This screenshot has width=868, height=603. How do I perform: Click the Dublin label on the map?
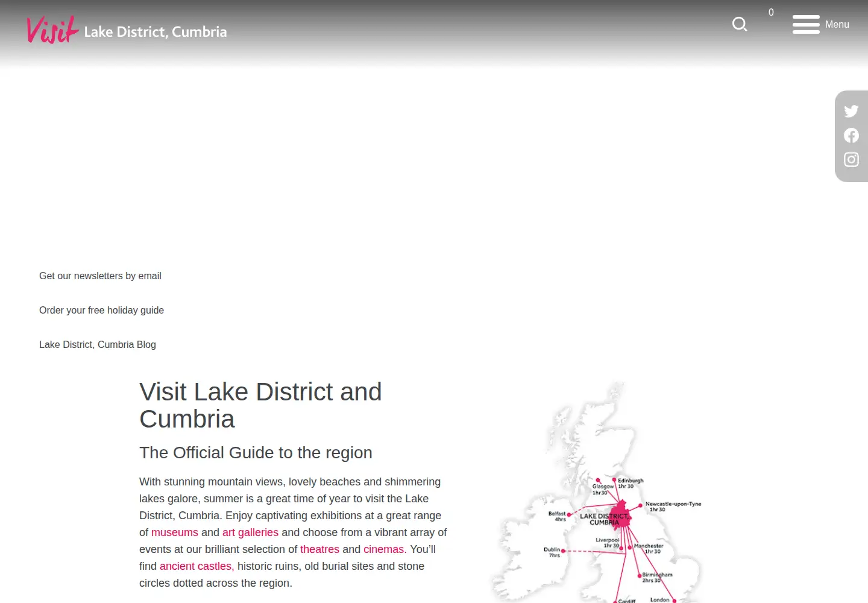(x=552, y=552)
